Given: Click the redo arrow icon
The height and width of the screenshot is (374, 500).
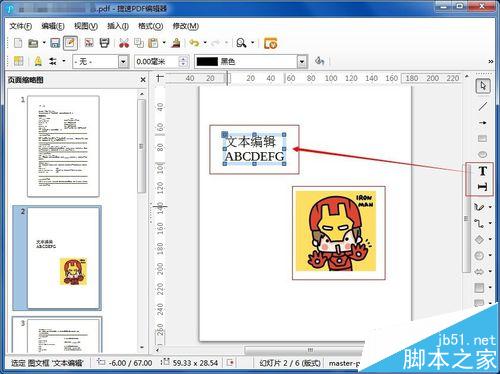Looking at the screenshot, I should [x=216, y=43].
